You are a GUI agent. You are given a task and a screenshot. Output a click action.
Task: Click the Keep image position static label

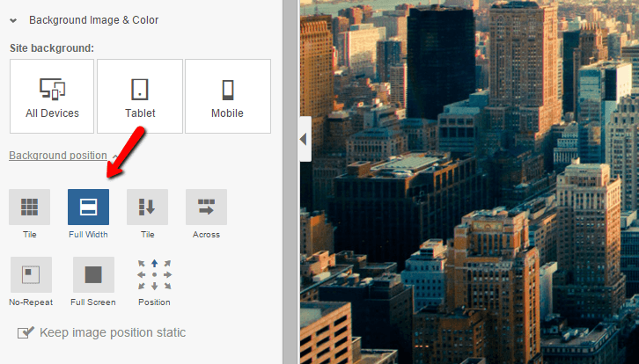pyautogui.click(x=113, y=332)
